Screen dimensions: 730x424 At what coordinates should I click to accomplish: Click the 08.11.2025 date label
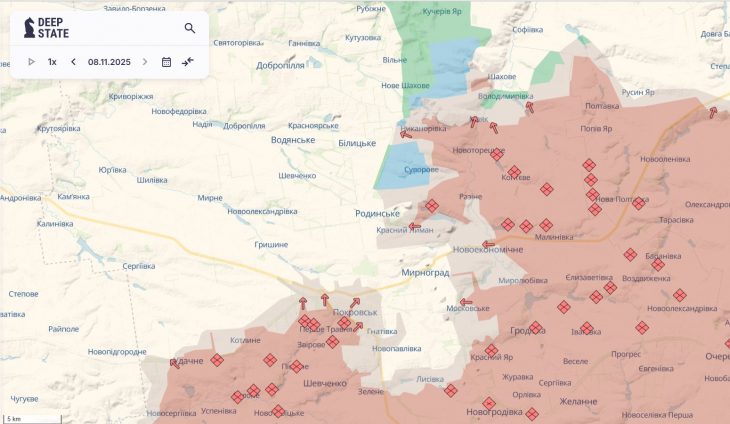coord(109,62)
